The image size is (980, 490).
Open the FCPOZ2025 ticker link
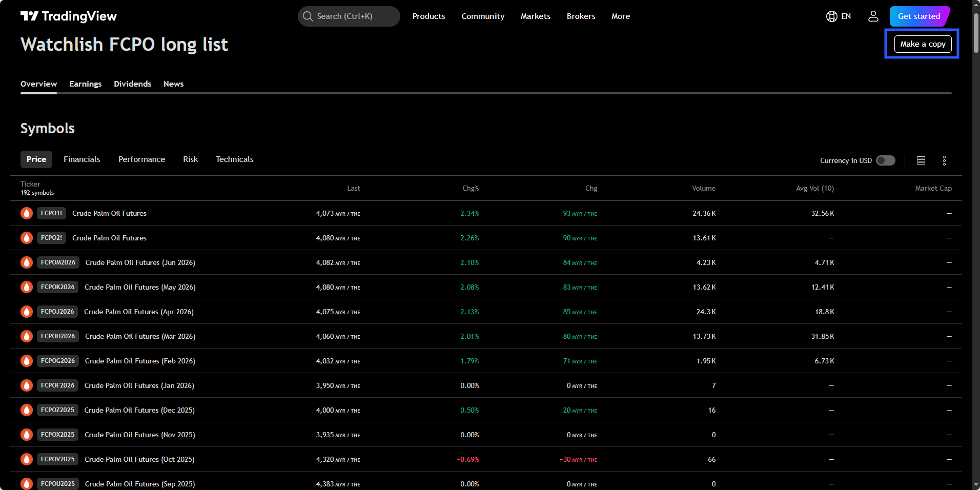[x=57, y=410]
